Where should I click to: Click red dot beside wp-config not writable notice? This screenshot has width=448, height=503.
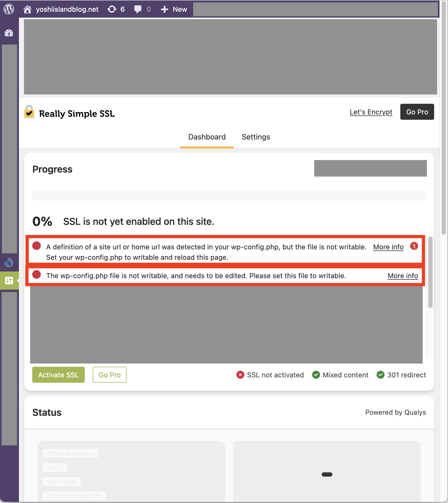(x=37, y=274)
